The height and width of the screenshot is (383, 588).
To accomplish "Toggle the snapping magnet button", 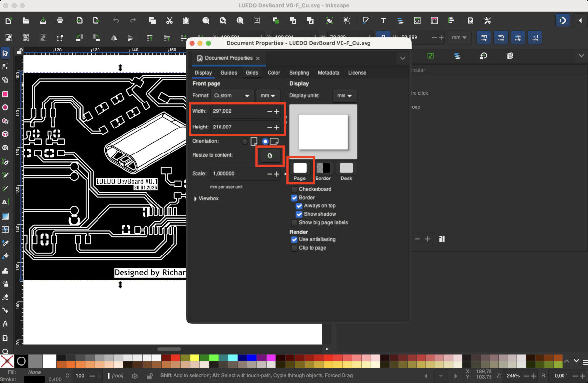I will (563, 21).
